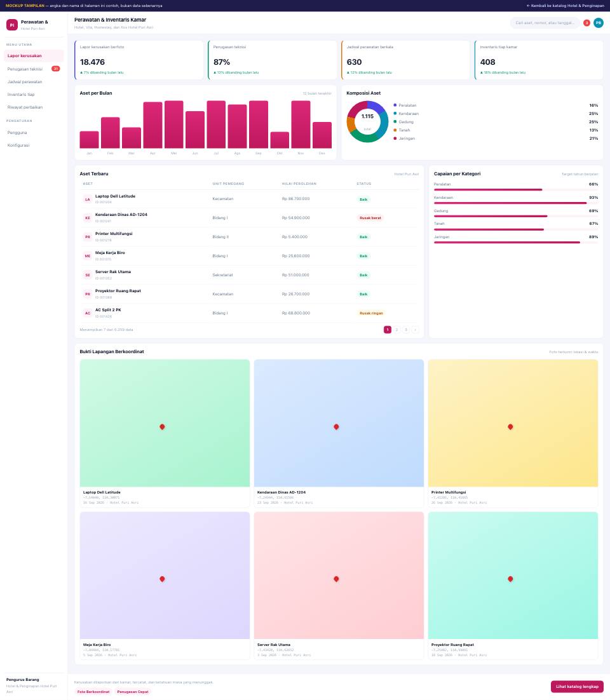Click the Rusak ringan status badge
Viewport: 610px width, 700px height.
[371, 313]
